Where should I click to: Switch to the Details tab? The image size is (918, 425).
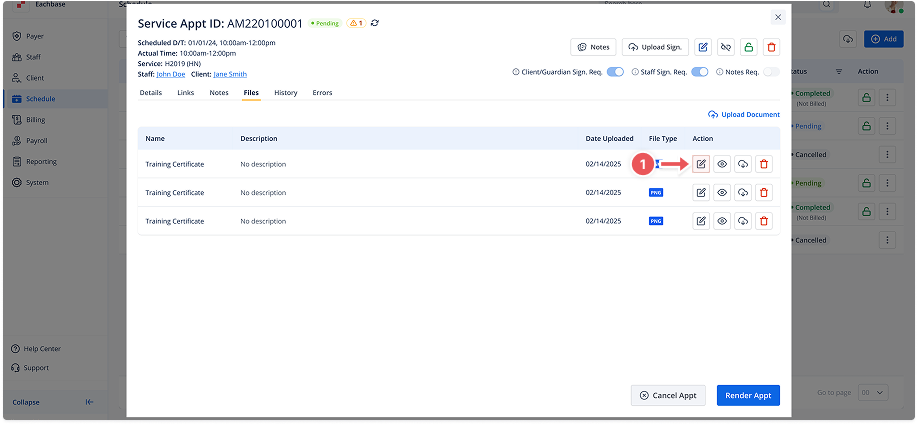tap(150, 92)
